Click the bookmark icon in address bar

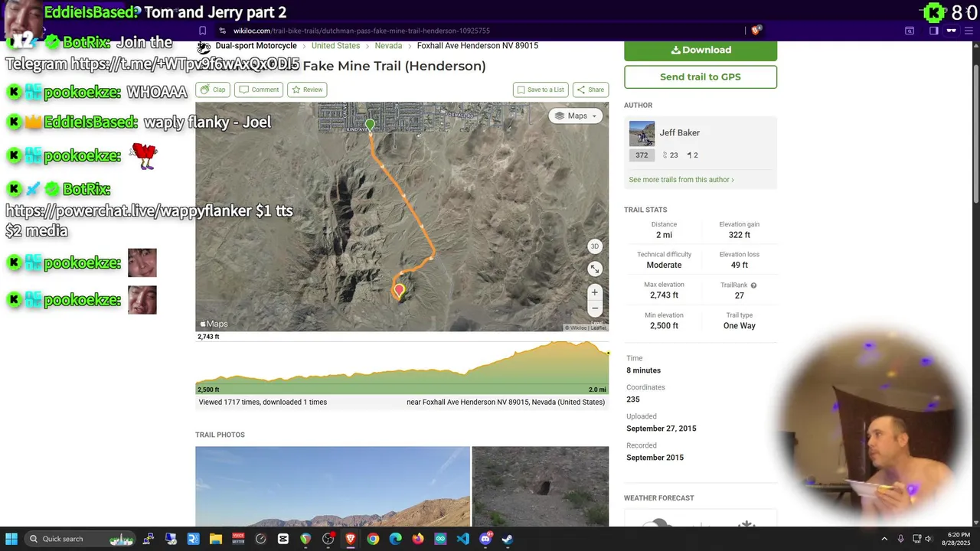(202, 31)
